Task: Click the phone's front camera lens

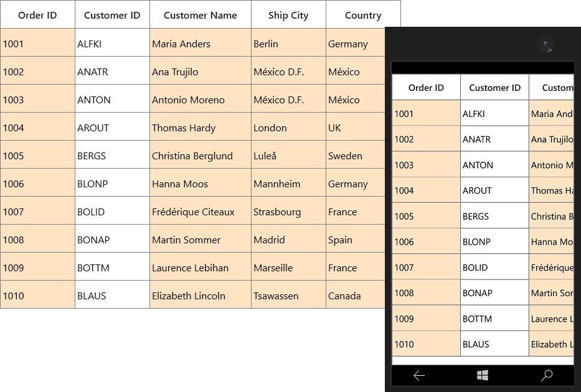Action: coord(545,44)
